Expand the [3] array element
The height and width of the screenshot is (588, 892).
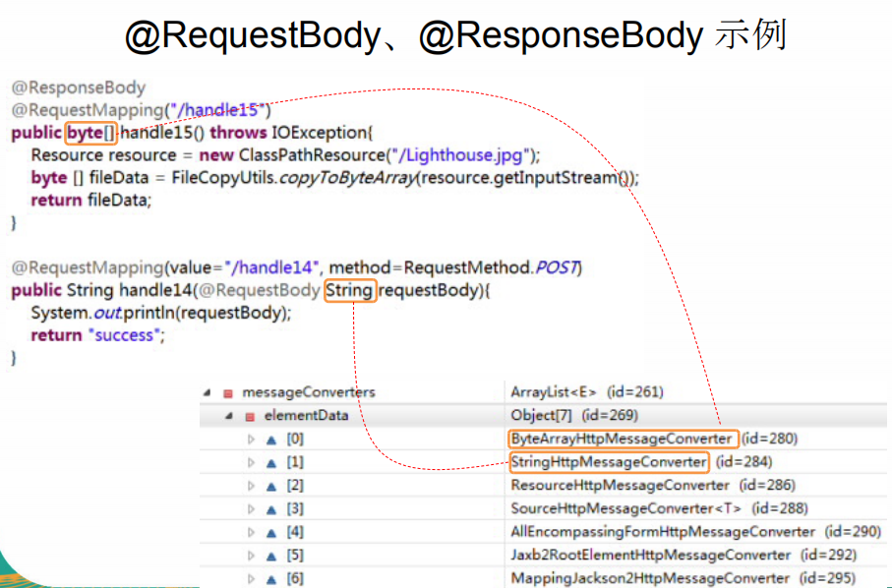(x=251, y=509)
